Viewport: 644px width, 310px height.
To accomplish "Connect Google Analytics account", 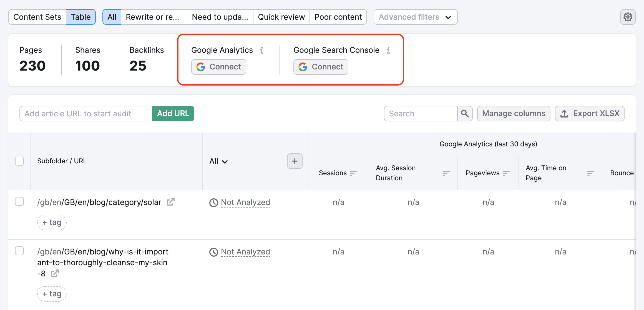I will [x=219, y=67].
